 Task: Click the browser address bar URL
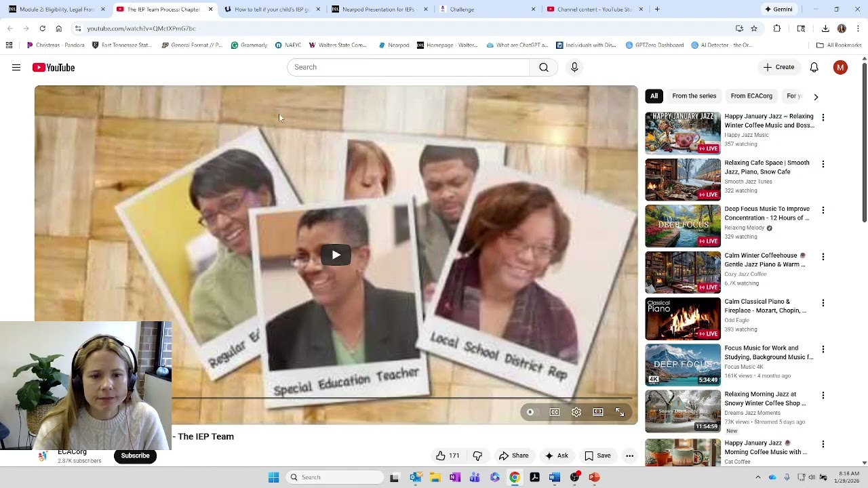[141, 28]
